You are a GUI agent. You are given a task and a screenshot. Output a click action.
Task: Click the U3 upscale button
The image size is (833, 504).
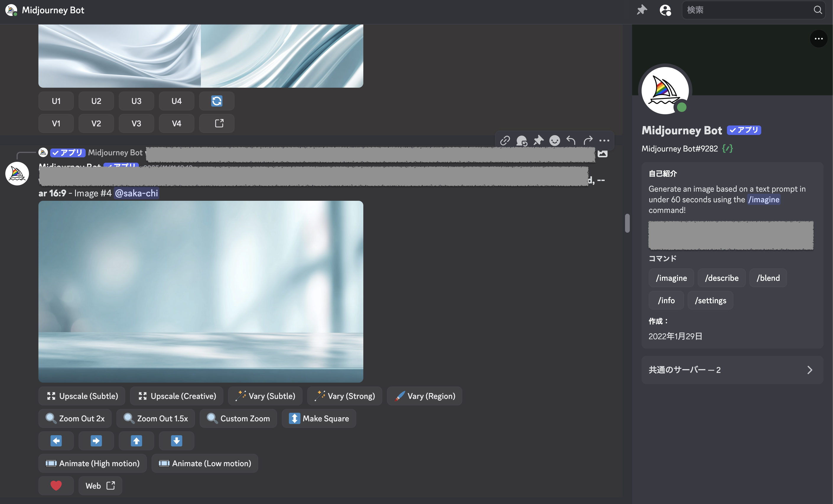click(136, 101)
